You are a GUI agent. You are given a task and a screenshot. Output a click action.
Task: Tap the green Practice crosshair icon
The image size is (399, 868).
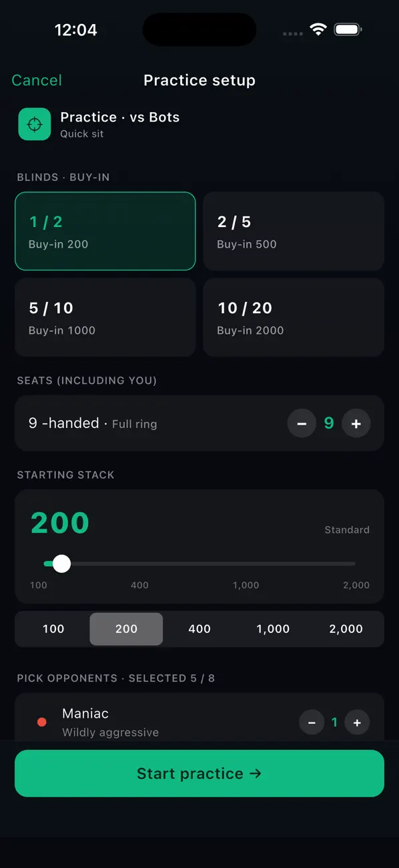click(34, 124)
